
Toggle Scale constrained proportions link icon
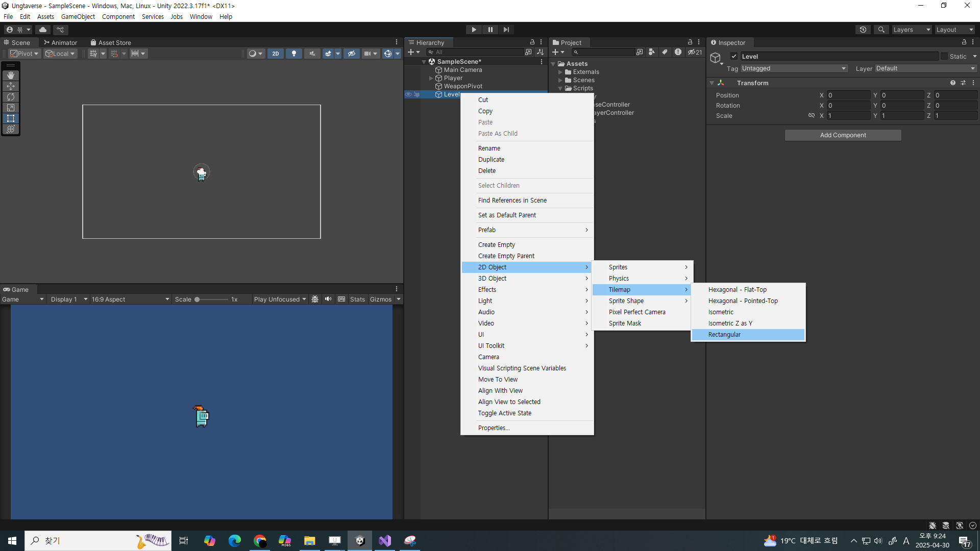[x=811, y=115]
